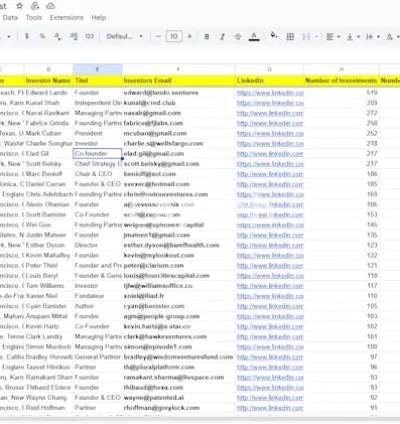
Task: Open the Help menu
Action: pyautogui.click(x=99, y=18)
